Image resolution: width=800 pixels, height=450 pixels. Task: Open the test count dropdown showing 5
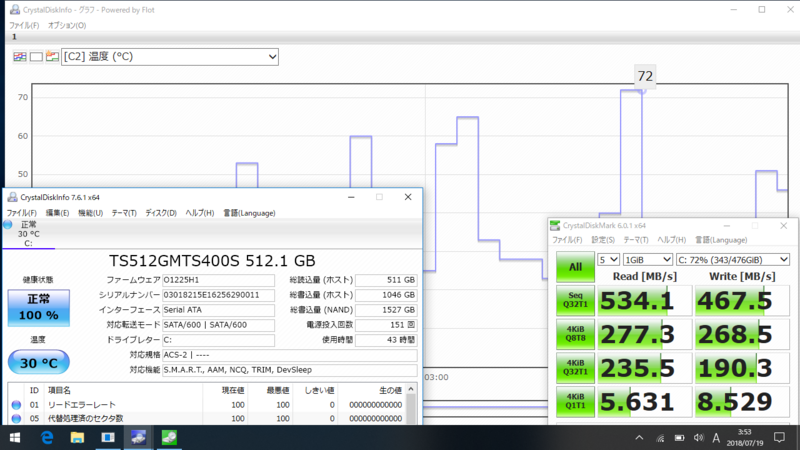608,260
